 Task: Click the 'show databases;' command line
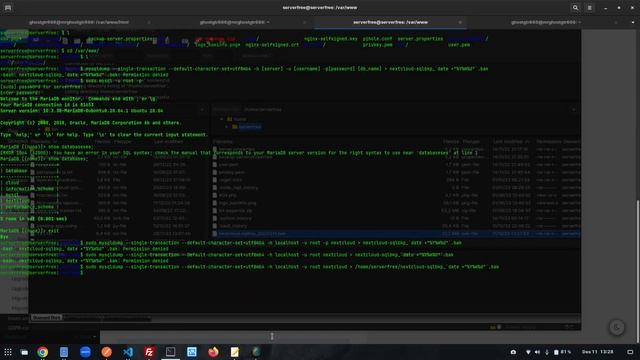[x=44, y=159]
